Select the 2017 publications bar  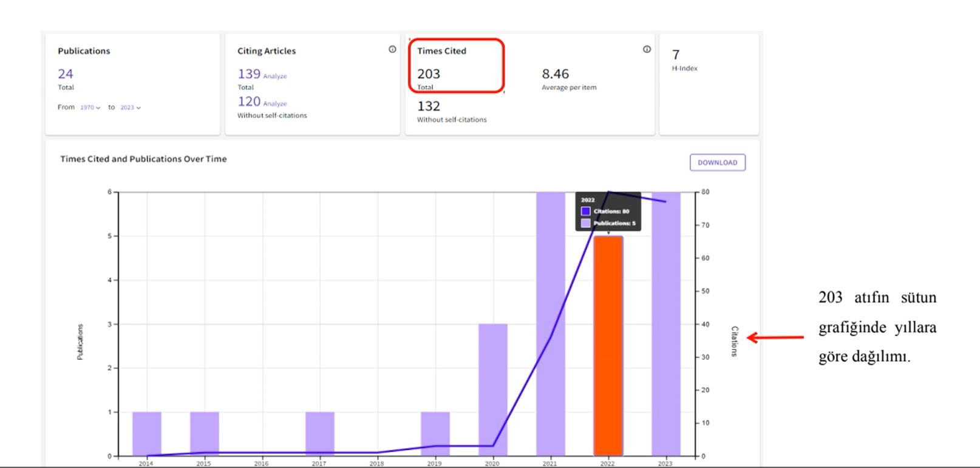coord(319,433)
